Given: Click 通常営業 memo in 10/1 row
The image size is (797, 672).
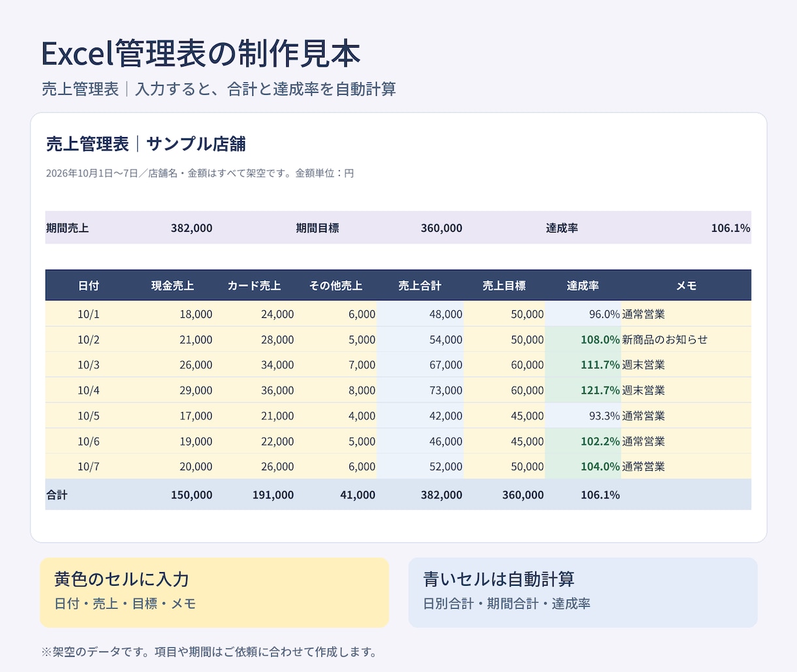Looking at the screenshot, I should click(x=686, y=314).
